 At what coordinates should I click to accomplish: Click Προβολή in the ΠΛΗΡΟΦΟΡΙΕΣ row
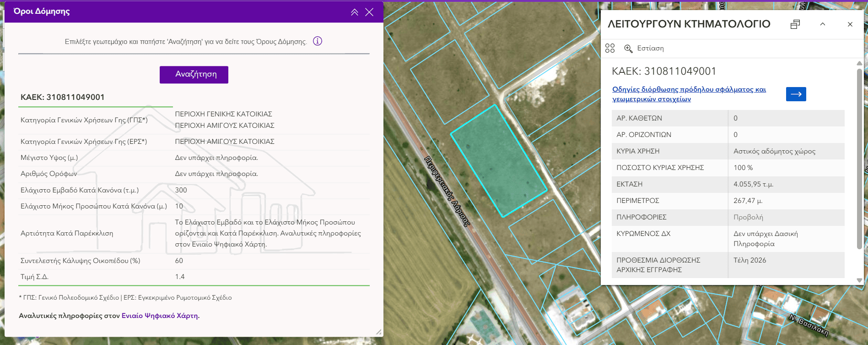748,217
